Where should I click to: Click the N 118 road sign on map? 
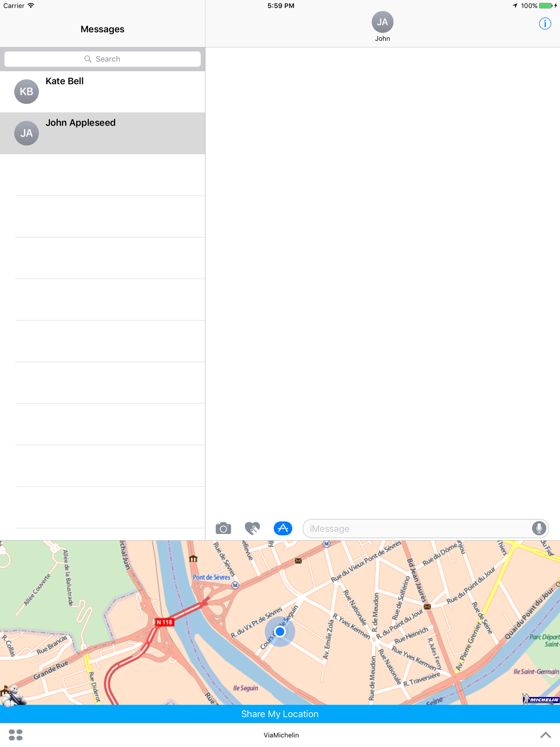pos(164,622)
